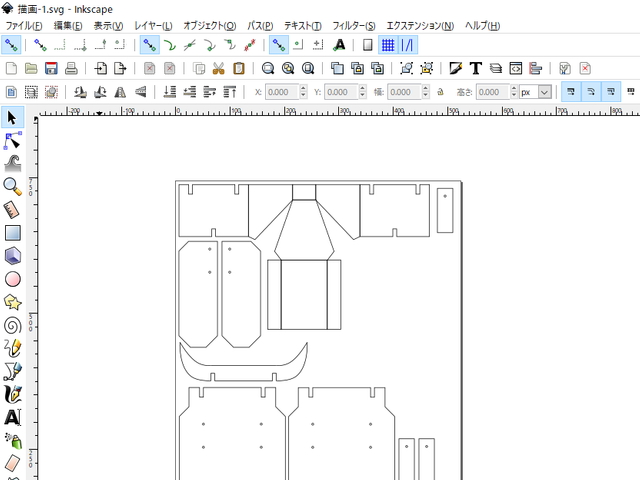Image resolution: width=640 pixels, height=480 pixels.
Task: Toggle the main snapping button
Action: pyautogui.click(x=11, y=45)
